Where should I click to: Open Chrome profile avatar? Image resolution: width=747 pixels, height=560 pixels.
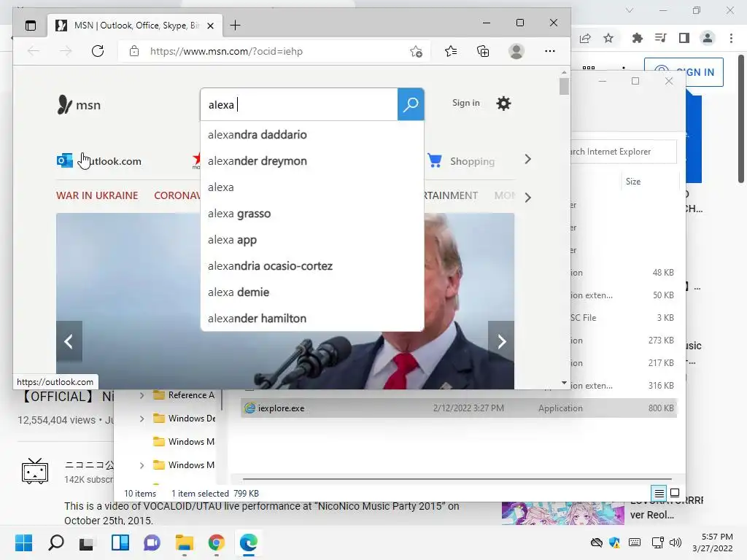708,38
